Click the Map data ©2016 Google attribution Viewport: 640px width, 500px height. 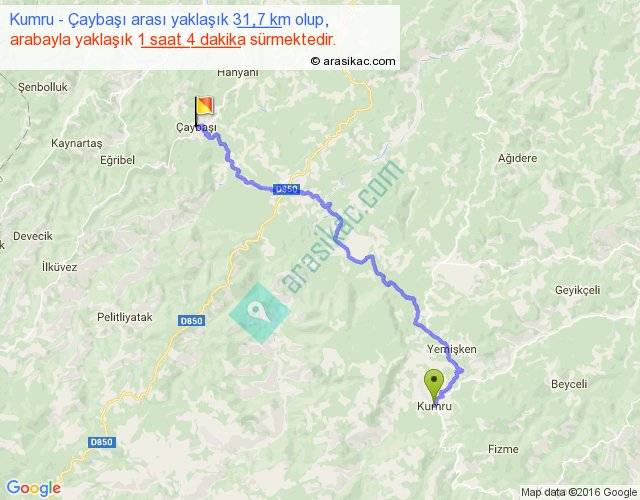point(579,492)
